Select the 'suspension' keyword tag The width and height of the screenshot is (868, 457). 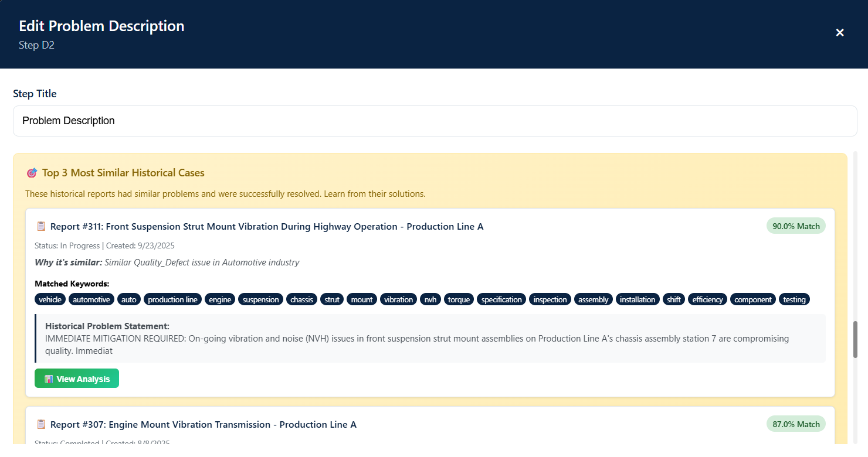point(260,299)
